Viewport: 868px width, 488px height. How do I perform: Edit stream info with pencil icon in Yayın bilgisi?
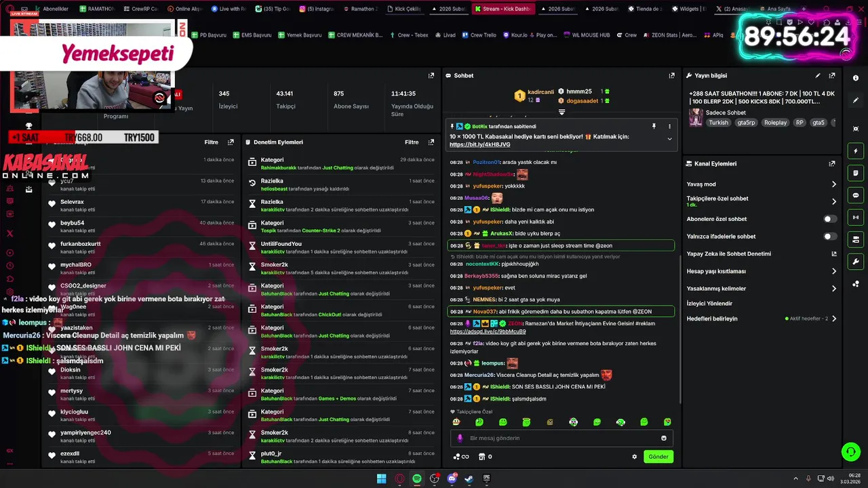tap(818, 76)
